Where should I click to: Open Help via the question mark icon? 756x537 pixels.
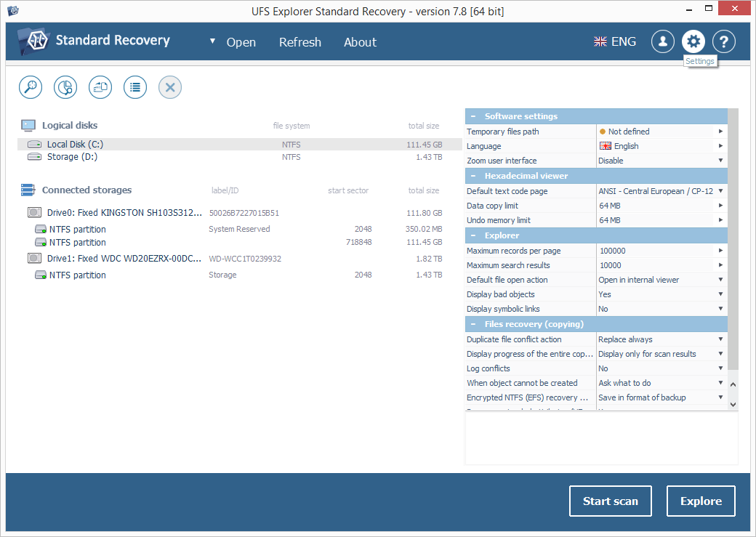[x=723, y=41]
